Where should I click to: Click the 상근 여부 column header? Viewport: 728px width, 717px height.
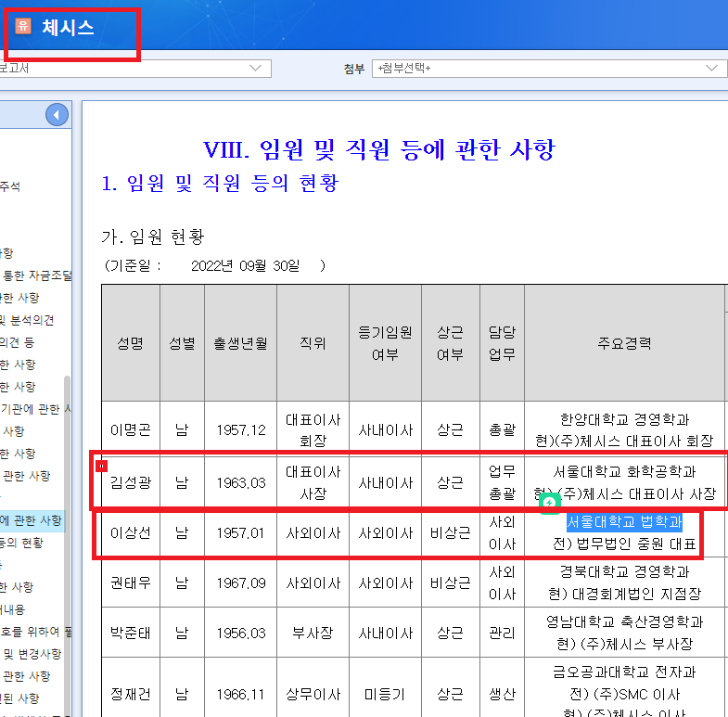(451, 342)
